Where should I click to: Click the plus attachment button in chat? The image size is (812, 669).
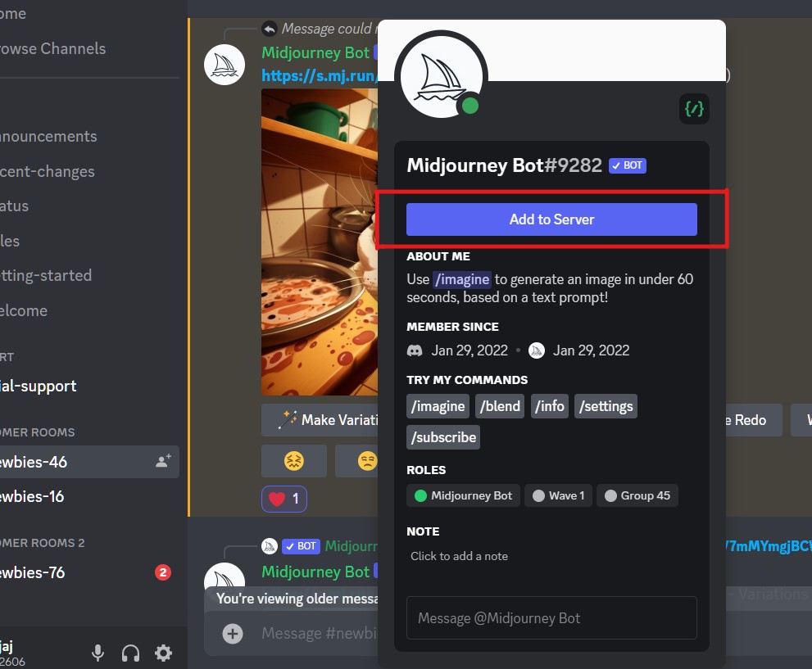point(233,633)
